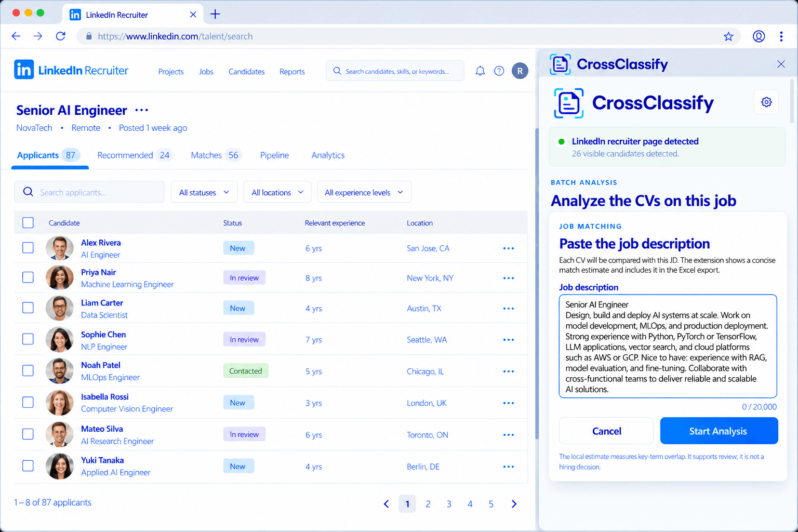Open more options for Senior AI Engineer job
Screen dimensions: 798x532
tap(142, 110)
